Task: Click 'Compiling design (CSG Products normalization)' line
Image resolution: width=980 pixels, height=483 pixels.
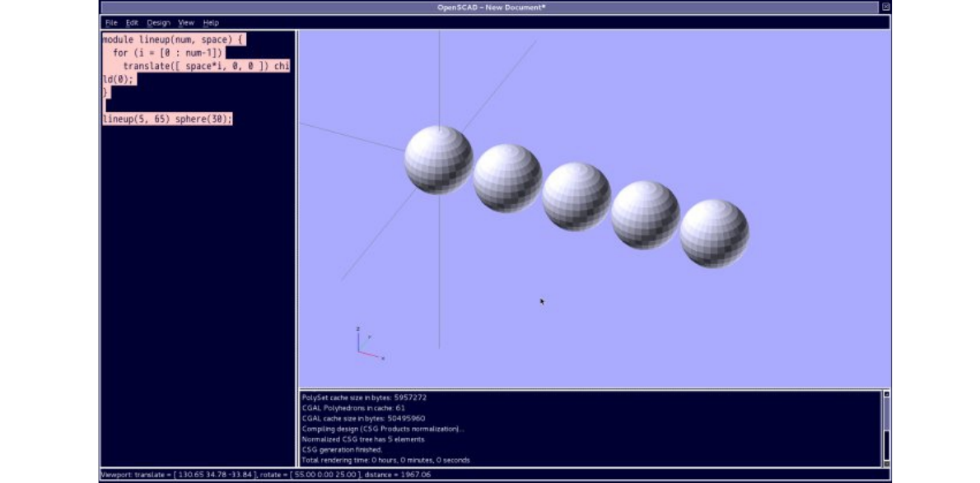Action: click(383, 429)
